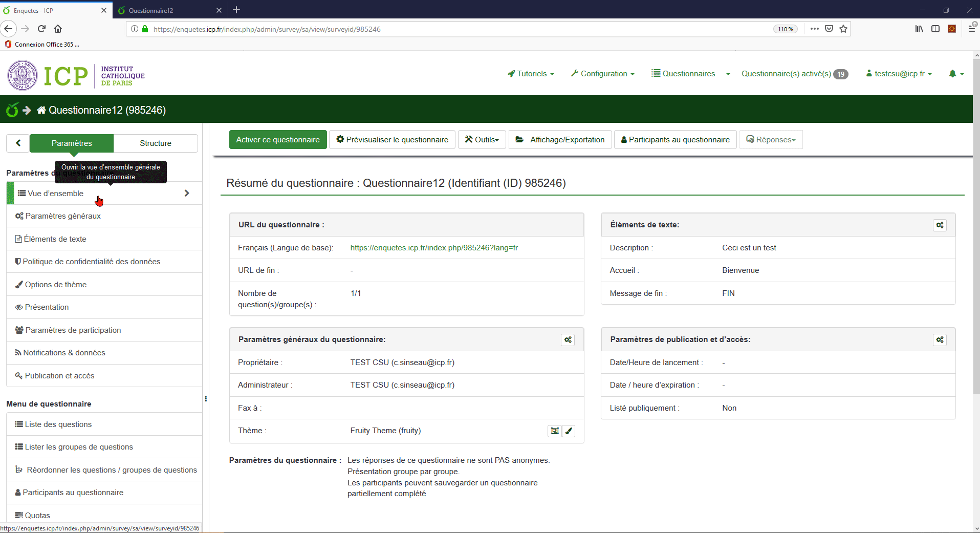
Task: Bookmark this page with the star icon
Action: click(843, 29)
